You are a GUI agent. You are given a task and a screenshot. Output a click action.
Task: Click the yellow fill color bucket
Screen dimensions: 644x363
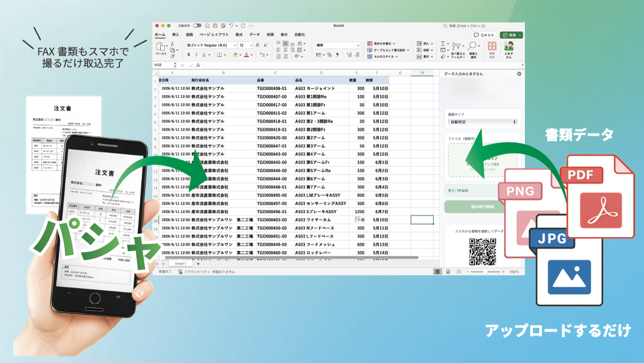click(235, 55)
